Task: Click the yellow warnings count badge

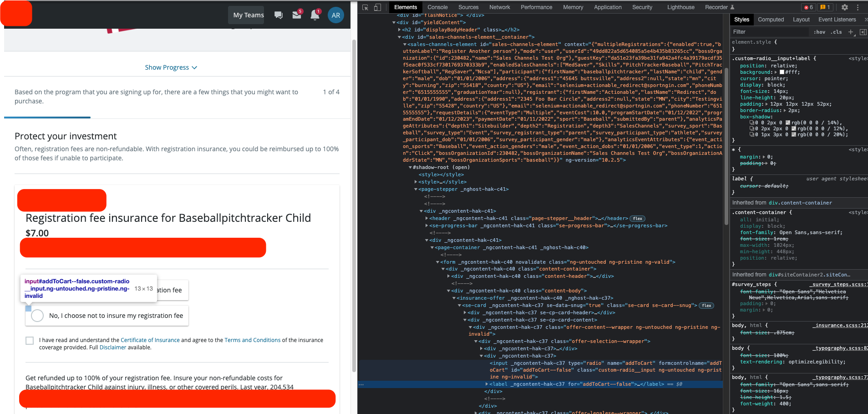Action: 826,7
